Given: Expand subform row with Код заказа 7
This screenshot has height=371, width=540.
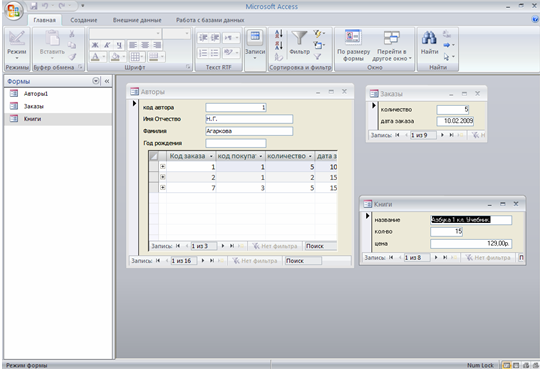Looking at the screenshot, I should [x=163, y=188].
